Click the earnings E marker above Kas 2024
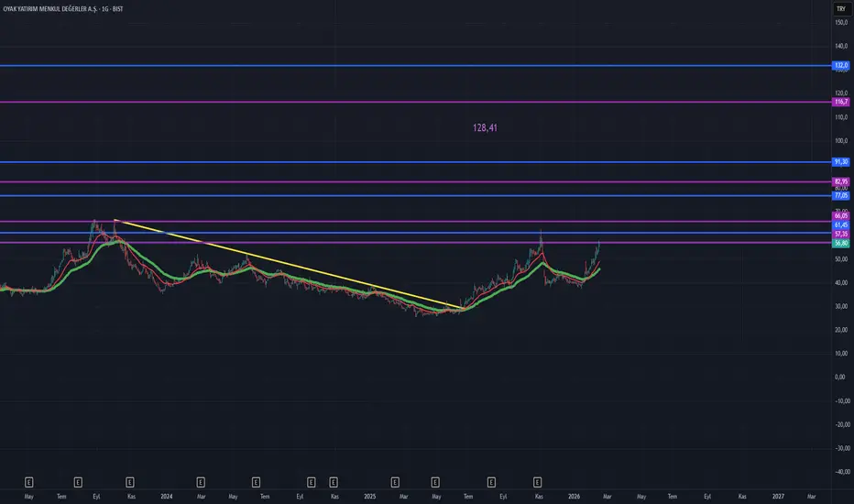The width and height of the screenshot is (854, 504). [x=334, y=482]
